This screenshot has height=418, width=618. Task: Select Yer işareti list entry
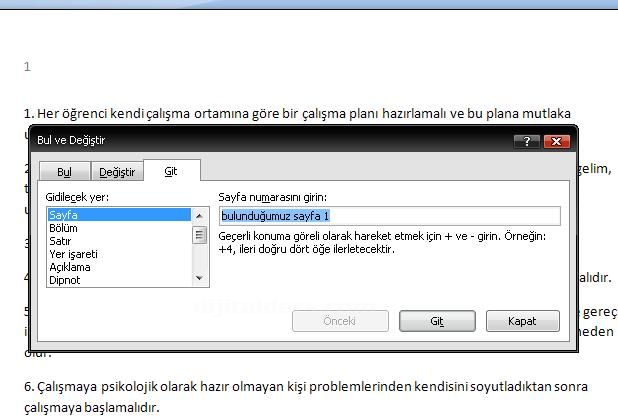tap(119, 254)
